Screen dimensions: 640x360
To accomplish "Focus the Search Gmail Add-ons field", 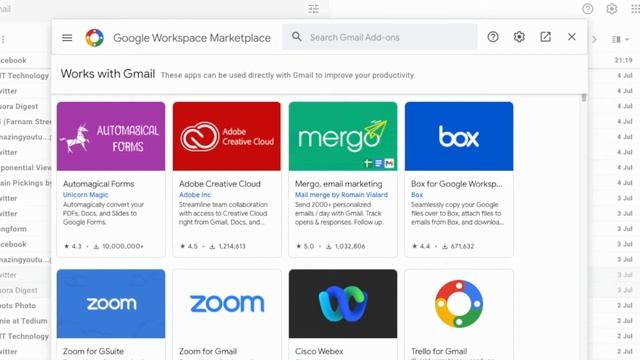I will 380,37.
